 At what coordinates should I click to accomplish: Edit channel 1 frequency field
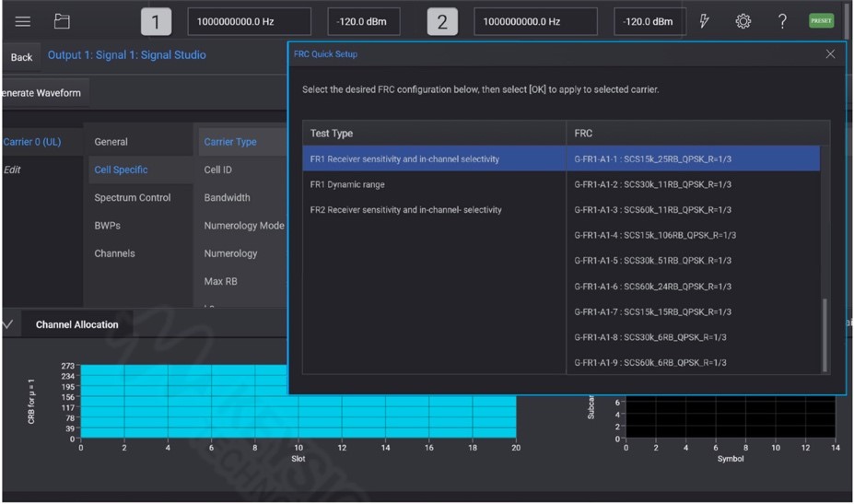(x=249, y=22)
